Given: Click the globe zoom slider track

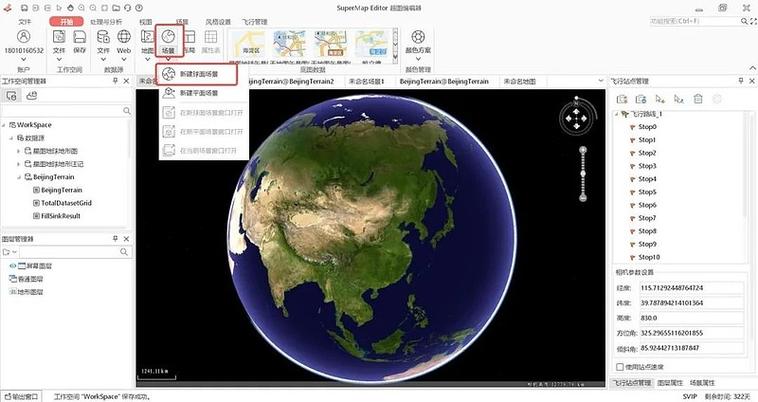Looking at the screenshot, I should 583,174.
